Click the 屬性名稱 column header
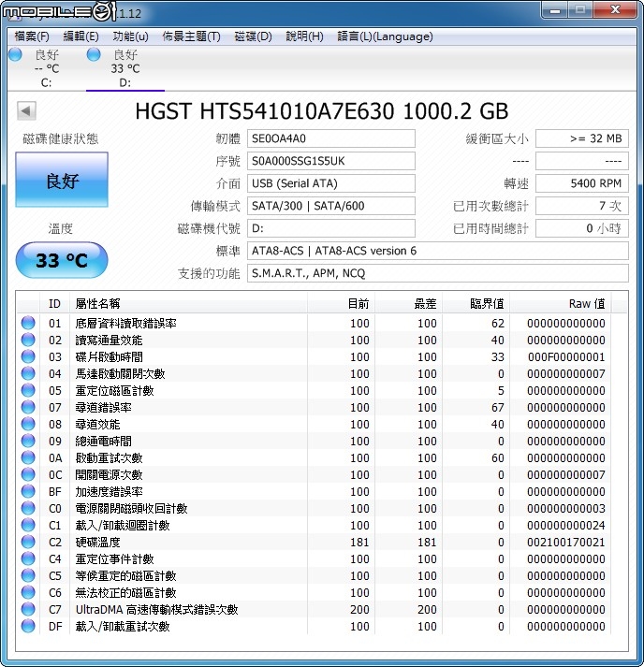Image resolution: width=644 pixels, height=667 pixels. pyautogui.click(x=188, y=303)
